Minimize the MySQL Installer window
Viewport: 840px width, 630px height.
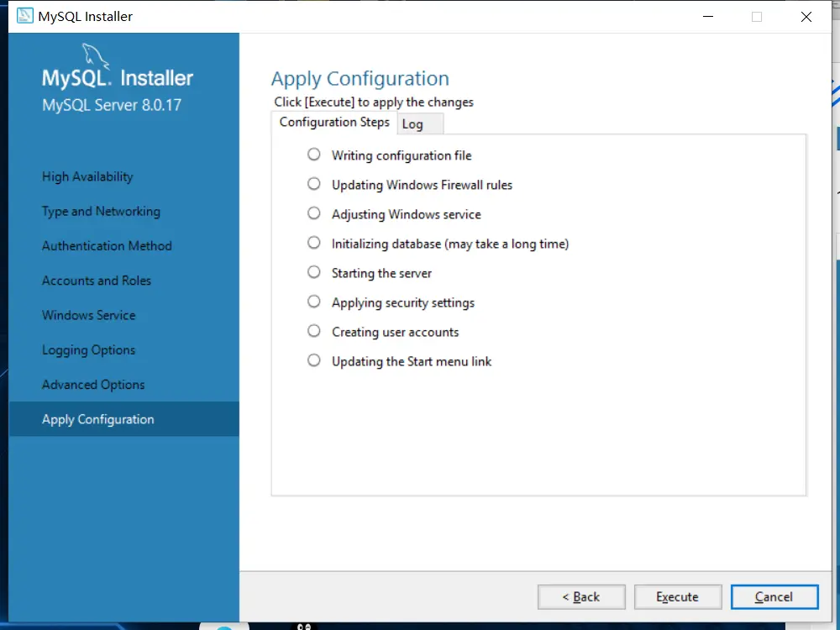[707, 17]
